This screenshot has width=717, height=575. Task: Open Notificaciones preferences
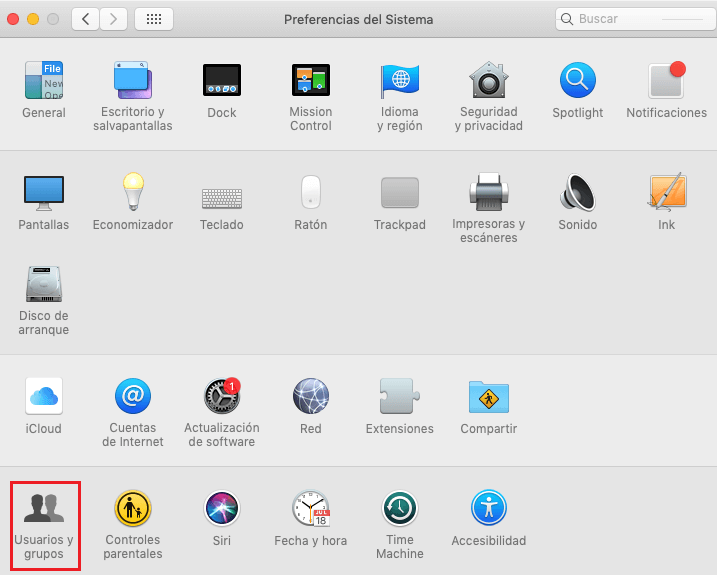click(666, 80)
